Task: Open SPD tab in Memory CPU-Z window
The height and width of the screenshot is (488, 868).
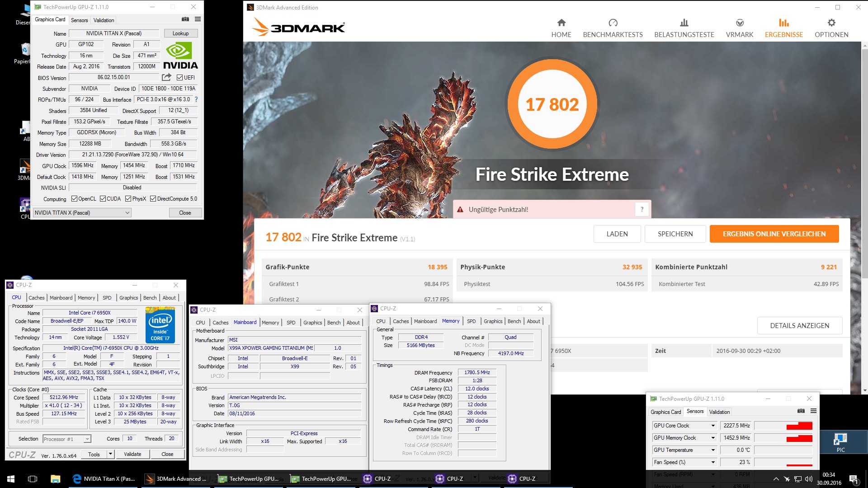Action: click(471, 321)
